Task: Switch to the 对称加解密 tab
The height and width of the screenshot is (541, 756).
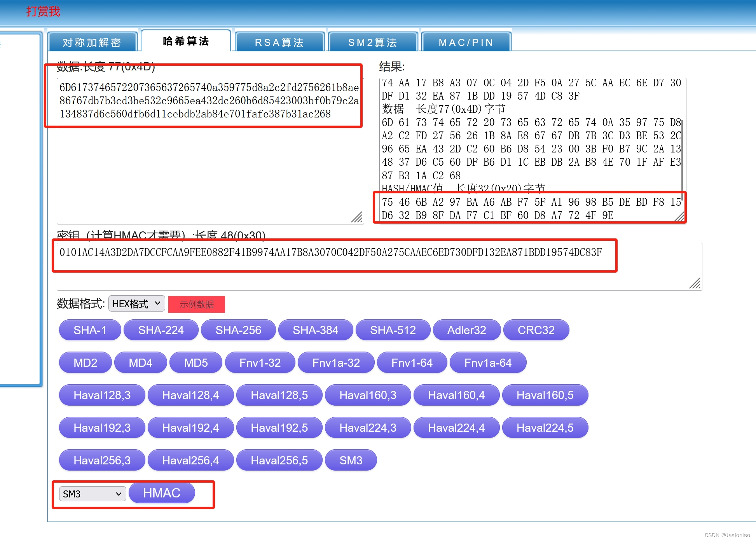Action: pyautogui.click(x=92, y=42)
